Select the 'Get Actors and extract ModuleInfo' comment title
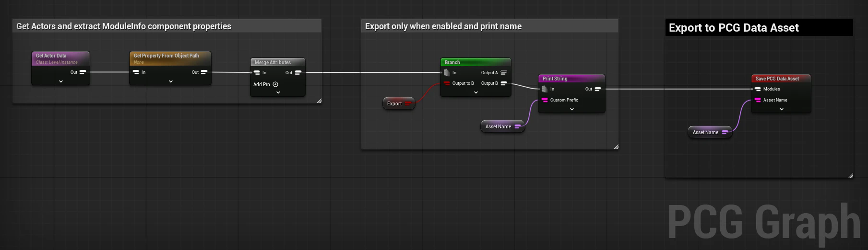 tap(124, 26)
